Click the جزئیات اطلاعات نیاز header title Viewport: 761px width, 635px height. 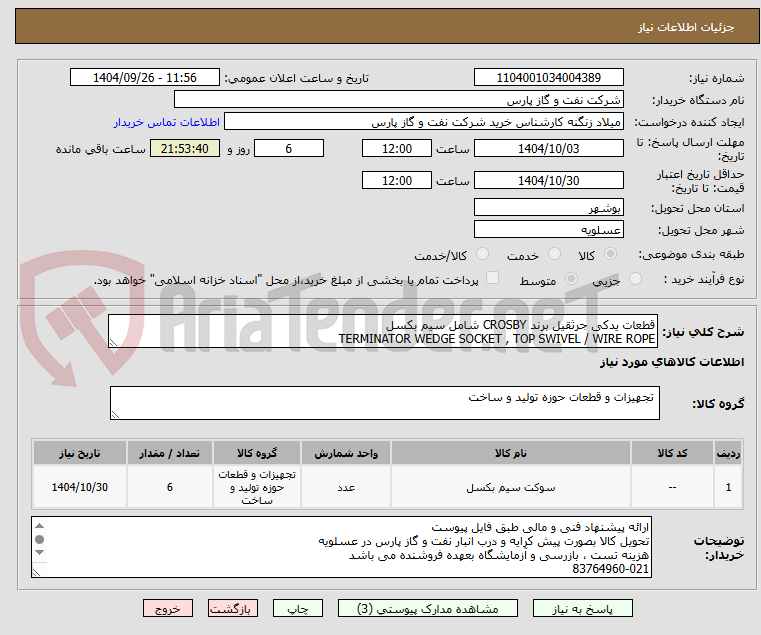[x=686, y=27]
